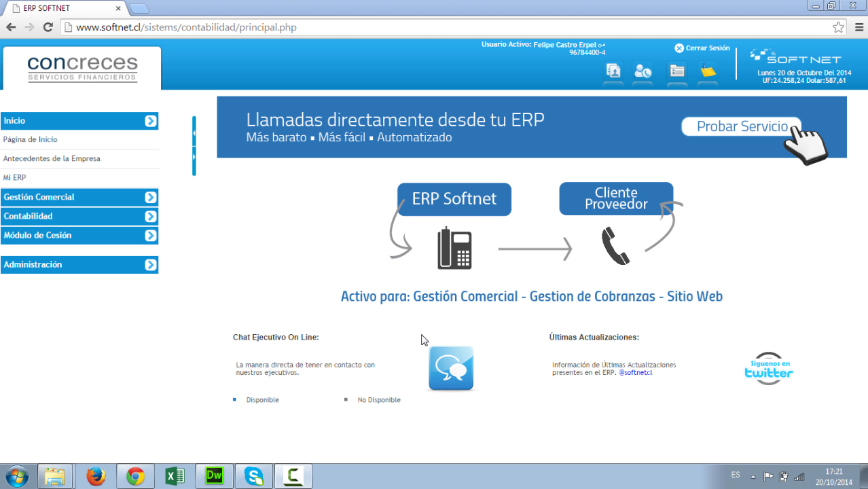Viewport: 868px width, 489px height.
Task: Open the contacts documents icon in header
Action: pos(613,71)
